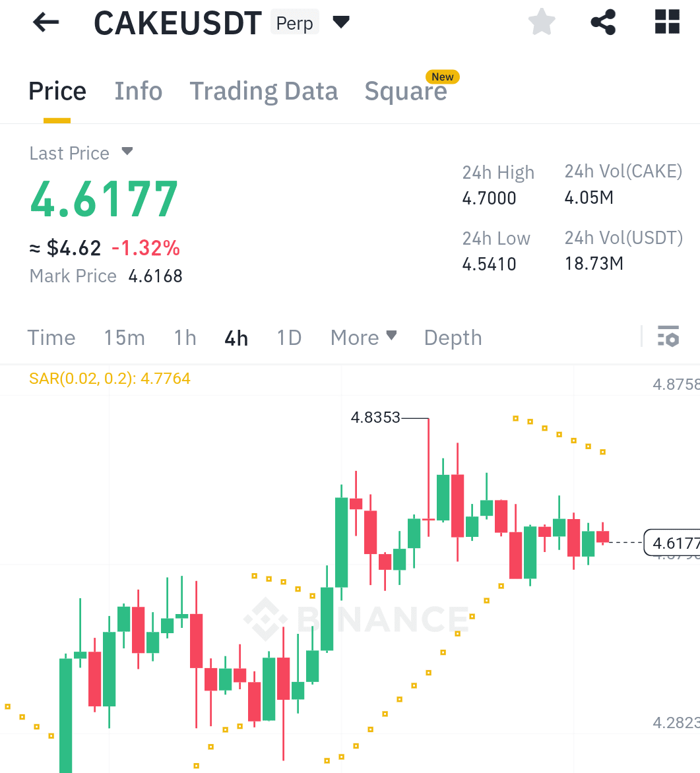
Task: Add CAKEUSDT to favorites with star
Action: point(542,22)
